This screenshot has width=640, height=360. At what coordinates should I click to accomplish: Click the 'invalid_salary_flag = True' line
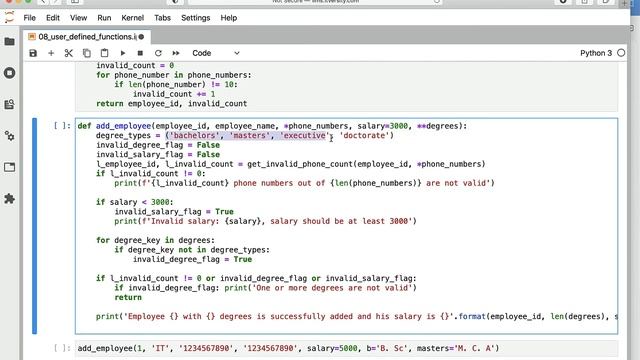click(174, 211)
